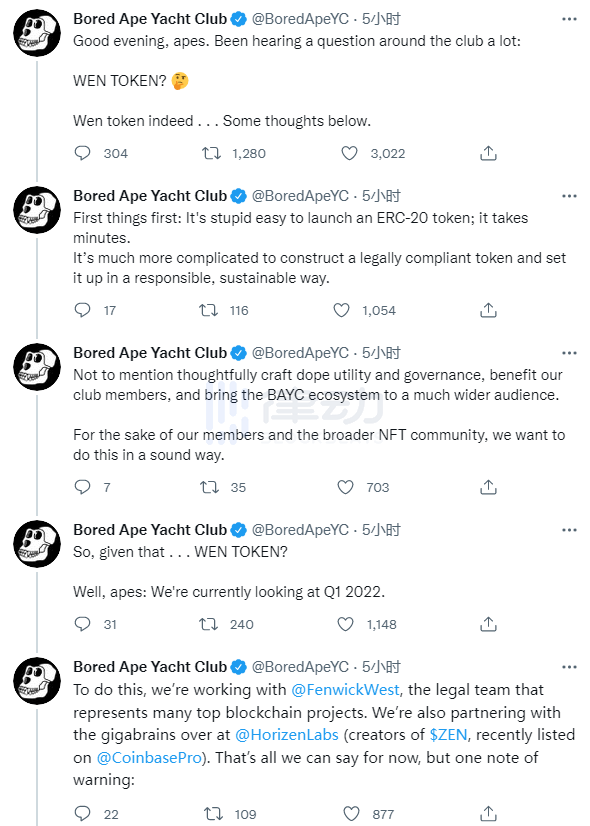This screenshot has height=826, width=590.
Task: Reply to the dope utility tweet
Action: 83,487
